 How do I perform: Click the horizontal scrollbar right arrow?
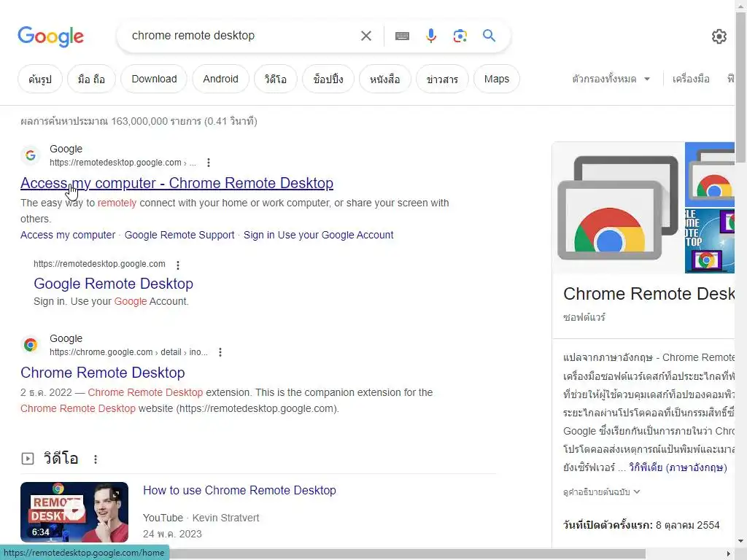(x=729, y=554)
